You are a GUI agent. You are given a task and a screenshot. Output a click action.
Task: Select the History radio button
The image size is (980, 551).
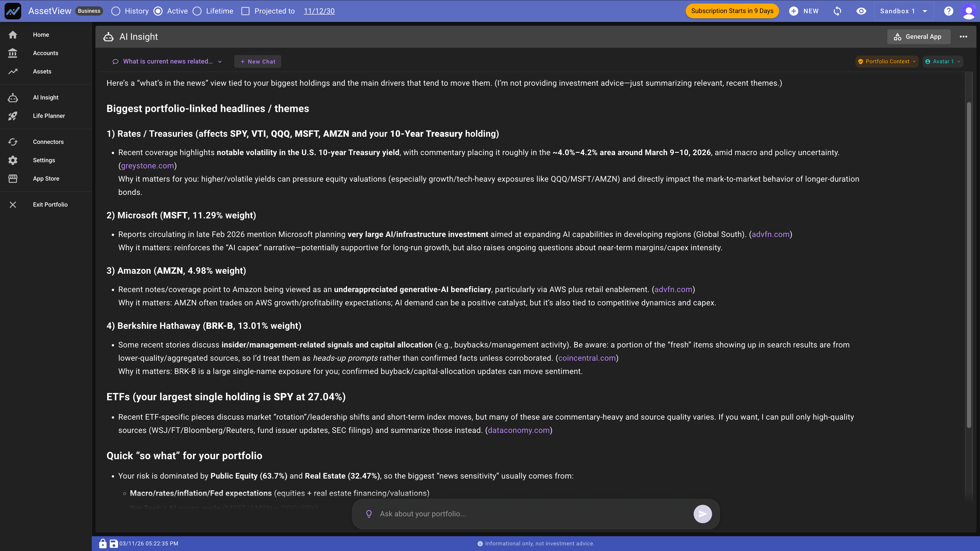116,11
